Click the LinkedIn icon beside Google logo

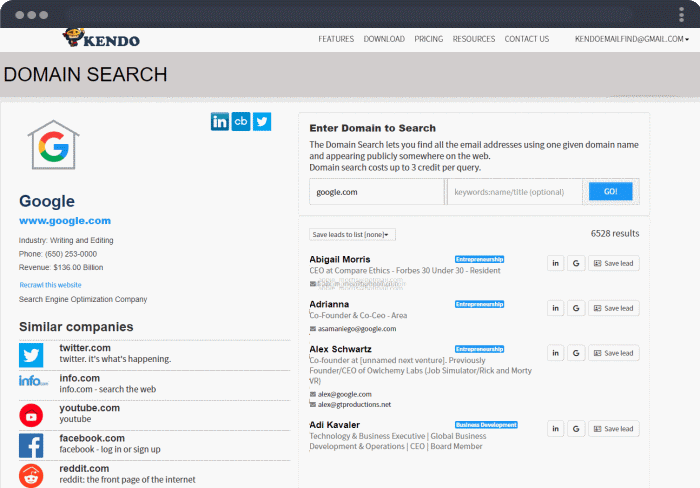[220, 122]
